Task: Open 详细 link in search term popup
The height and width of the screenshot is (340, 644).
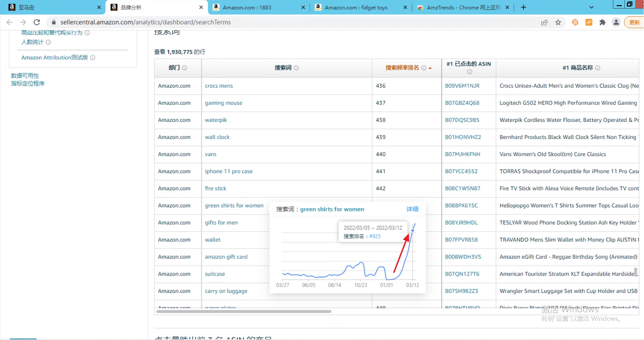Action: point(412,209)
